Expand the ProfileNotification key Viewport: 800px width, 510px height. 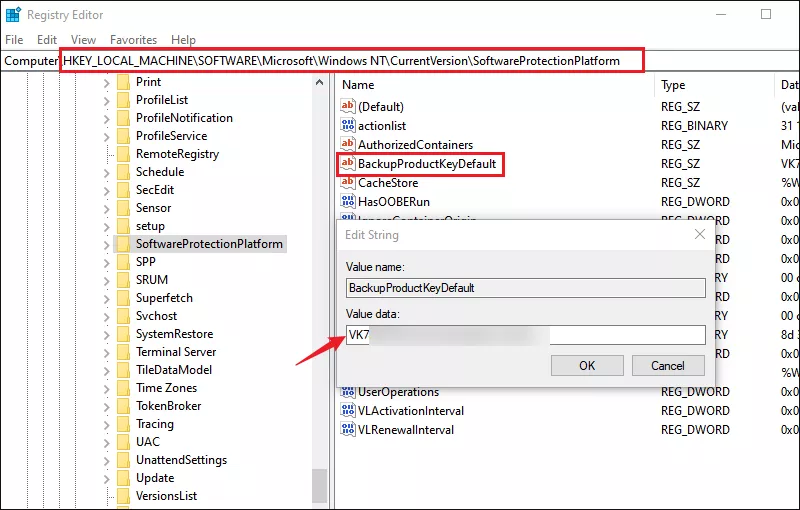[x=106, y=118]
